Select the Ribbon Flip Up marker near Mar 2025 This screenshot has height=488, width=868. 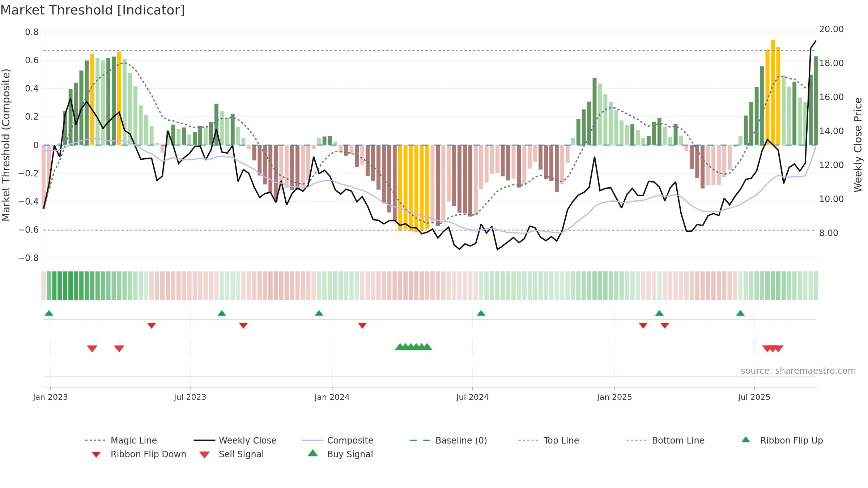pyautogui.click(x=659, y=313)
